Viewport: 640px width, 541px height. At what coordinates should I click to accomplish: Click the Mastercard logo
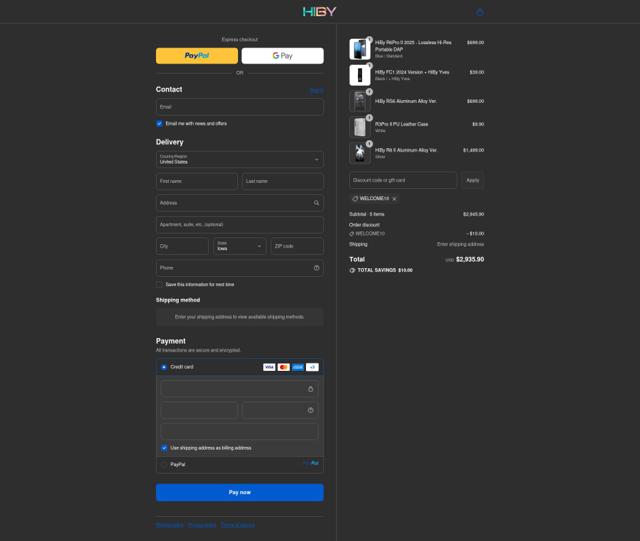coord(283,367)
